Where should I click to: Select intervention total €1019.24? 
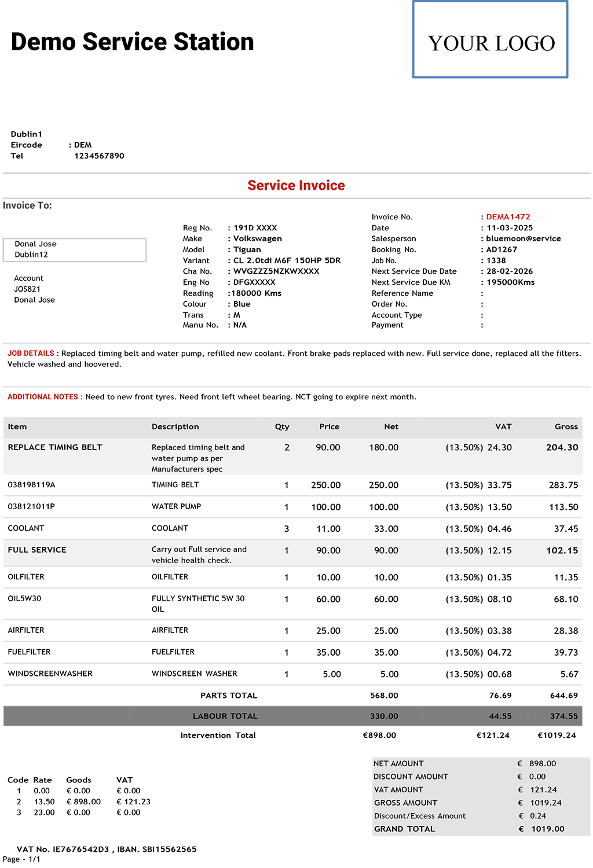click(557, 735)
